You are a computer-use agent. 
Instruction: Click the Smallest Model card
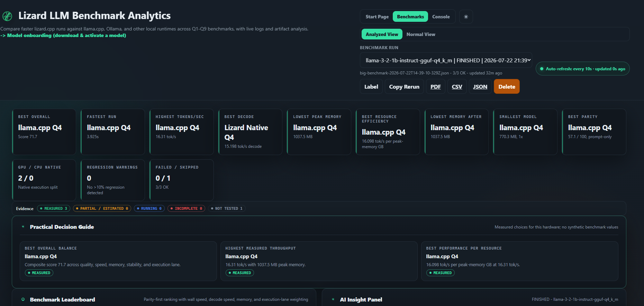click(525, 132)
